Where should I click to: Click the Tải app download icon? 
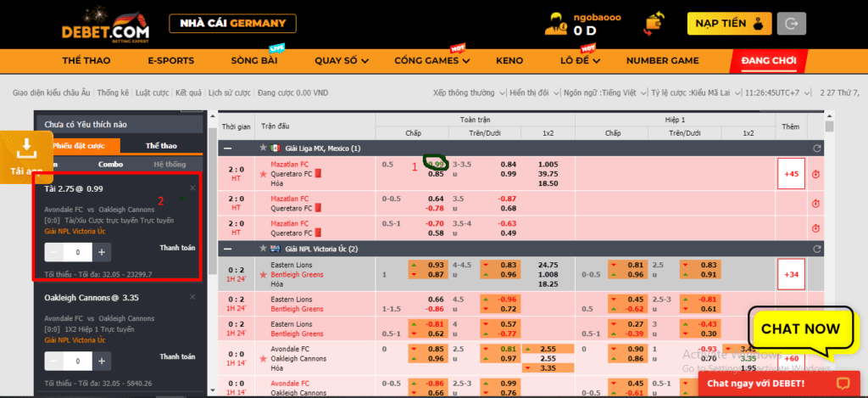click(x=26, y=147)
